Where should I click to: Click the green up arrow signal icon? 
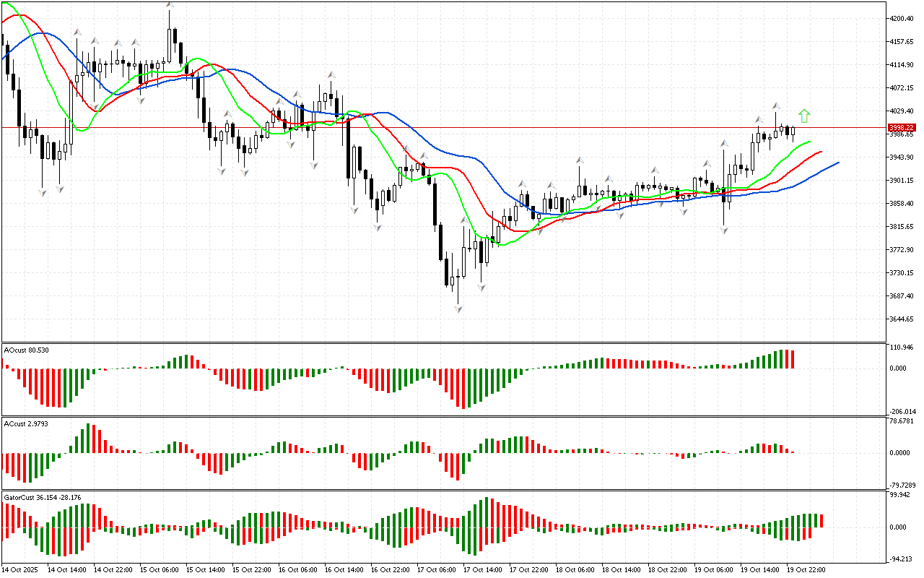pos(804,116)
